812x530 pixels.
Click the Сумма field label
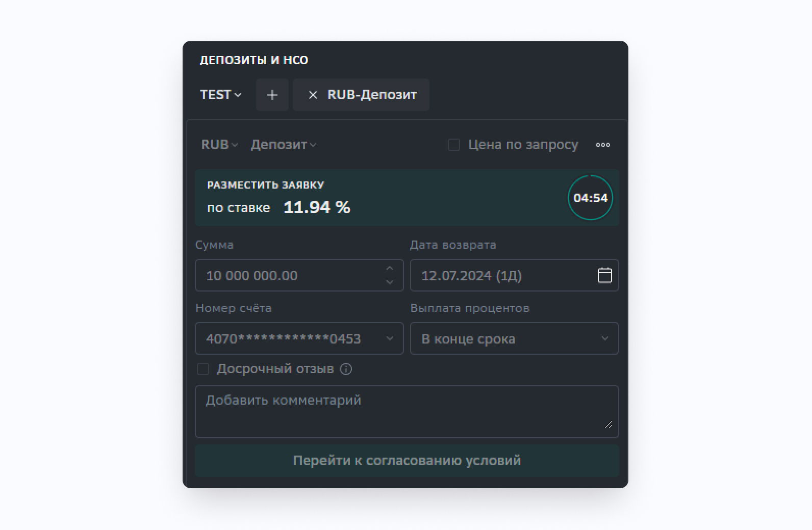pos(214,245)
